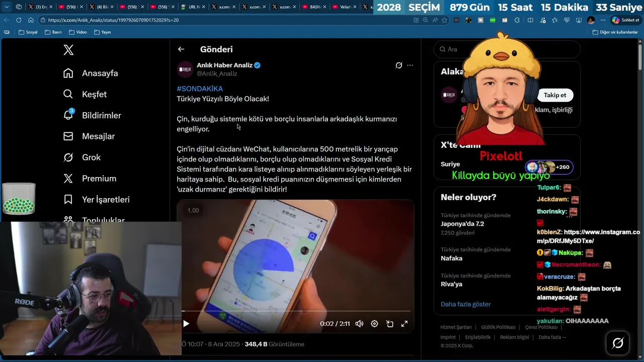Click the #SONDAKİKA hashtag
The image size is (644, 362).
coord(200,88)
